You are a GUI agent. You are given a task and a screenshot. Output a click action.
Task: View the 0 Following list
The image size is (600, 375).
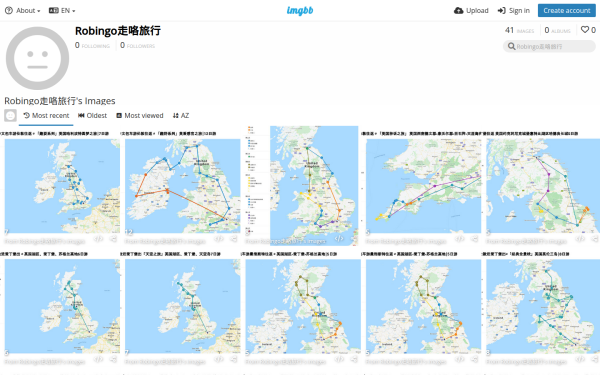pos(92,46)
